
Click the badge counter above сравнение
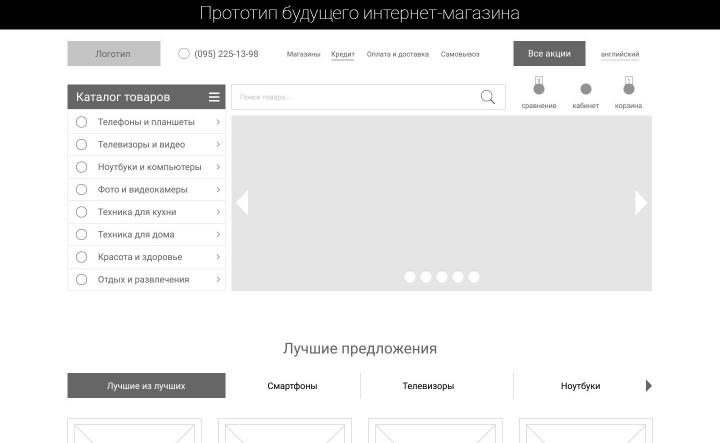[539, 80]
